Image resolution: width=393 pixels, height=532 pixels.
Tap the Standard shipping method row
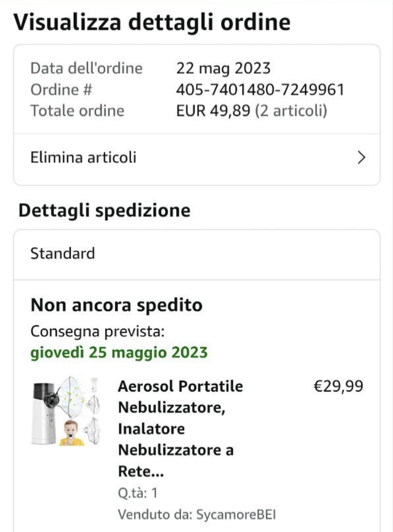coord(197,254)
